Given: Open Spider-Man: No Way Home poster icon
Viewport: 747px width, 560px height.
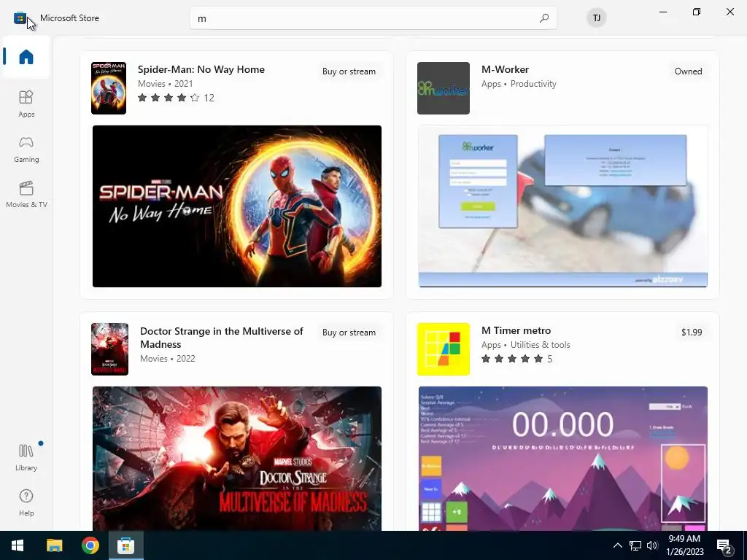Looking at the screenshot, I should (x=109, y=88).
